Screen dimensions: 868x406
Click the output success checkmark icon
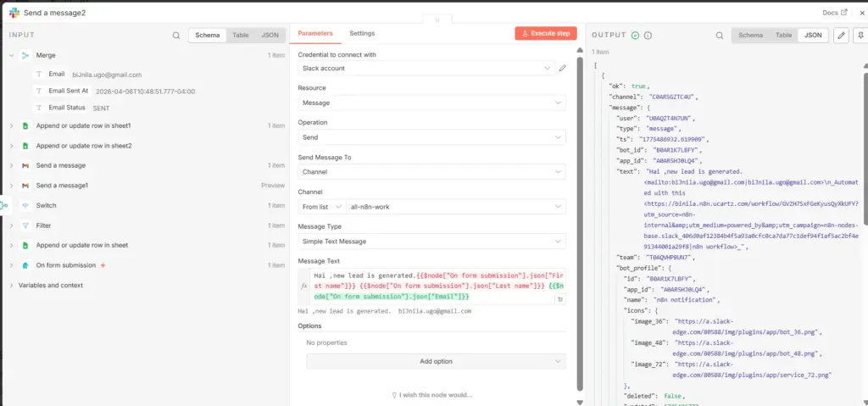(x=636, y=35)
